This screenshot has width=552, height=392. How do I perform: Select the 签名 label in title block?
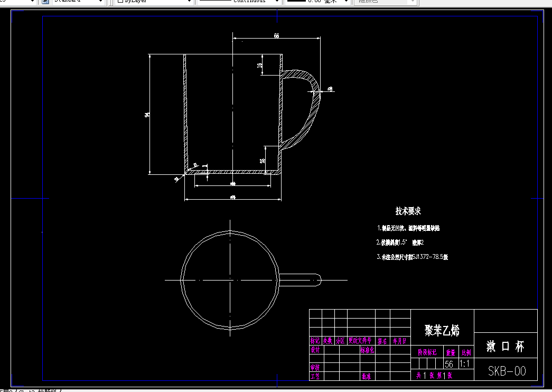tap(382, 341)
